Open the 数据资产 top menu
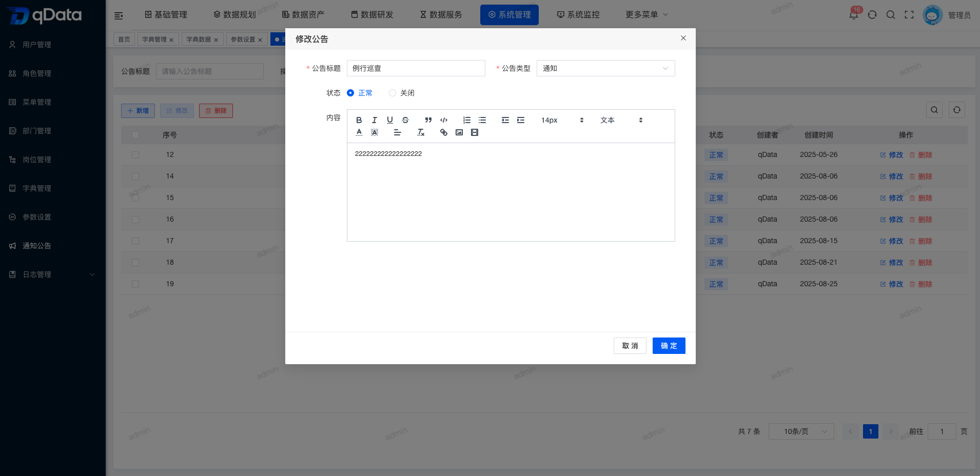980x476 pixels. coord(303,15)
